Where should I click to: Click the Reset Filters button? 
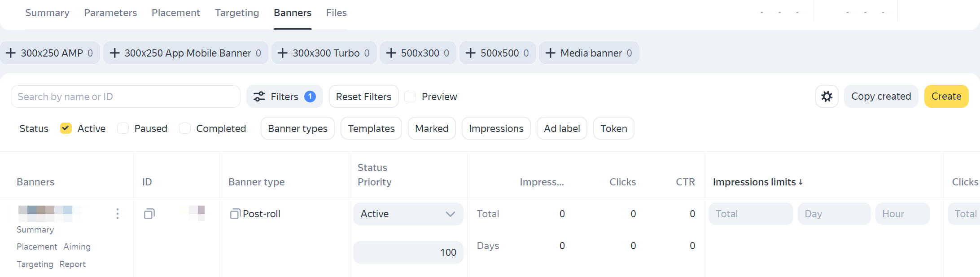[x=363, y=97]
